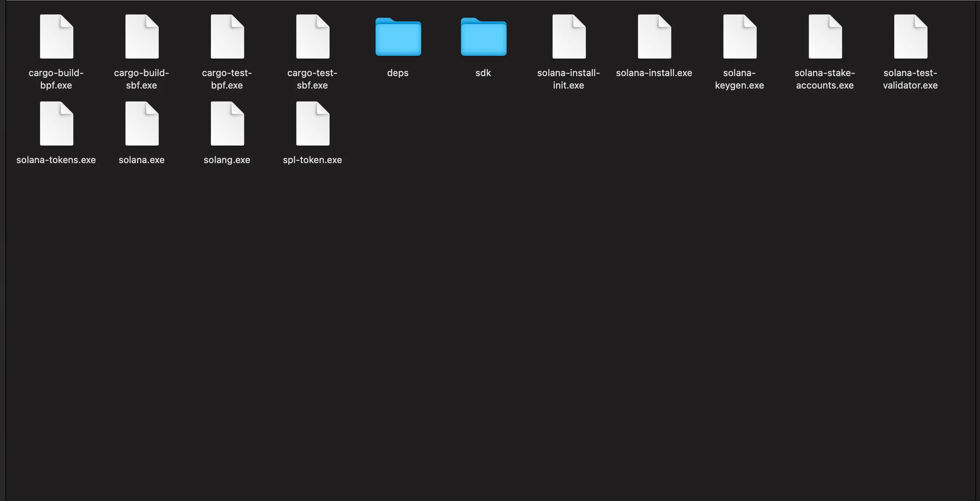Select the spl-token.exe file

pyautogui.click(x=312, y=123)
